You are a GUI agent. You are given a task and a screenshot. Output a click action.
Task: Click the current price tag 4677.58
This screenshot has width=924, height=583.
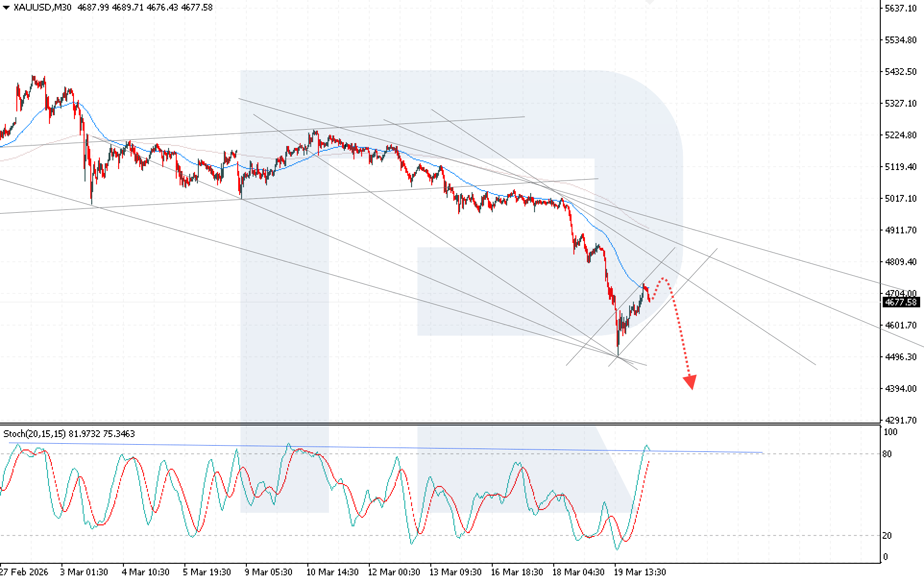[x=900, y=302]
